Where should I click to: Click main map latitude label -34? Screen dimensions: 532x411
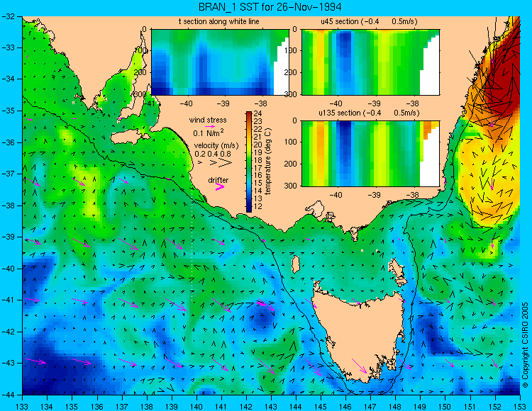point(8,79)
